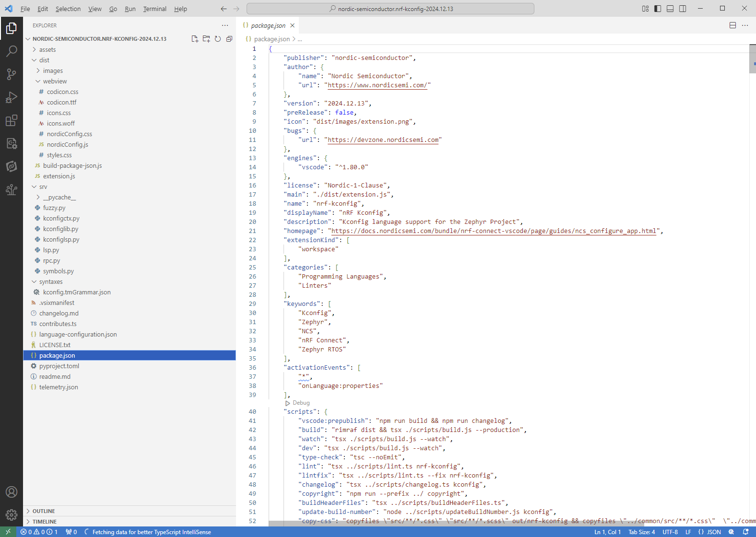Image resolution: width=756 pixels, height=537 pixels.
Task: Click the New File icon in Explorer header
Action: (x=195, y=39)
